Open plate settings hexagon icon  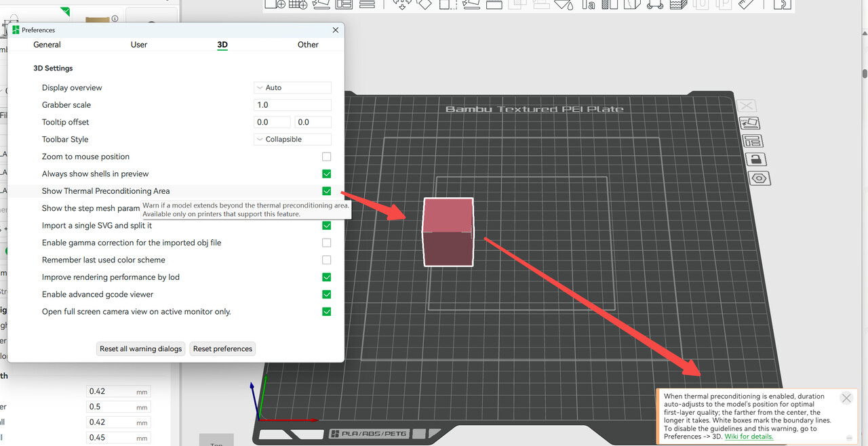click(x=759, y=179)
